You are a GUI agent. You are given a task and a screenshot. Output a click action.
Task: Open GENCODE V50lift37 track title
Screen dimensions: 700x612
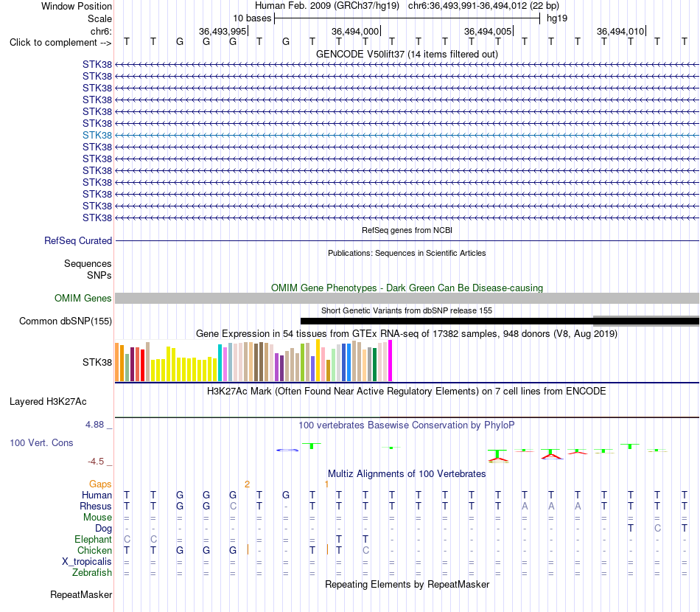coord(407,54)
